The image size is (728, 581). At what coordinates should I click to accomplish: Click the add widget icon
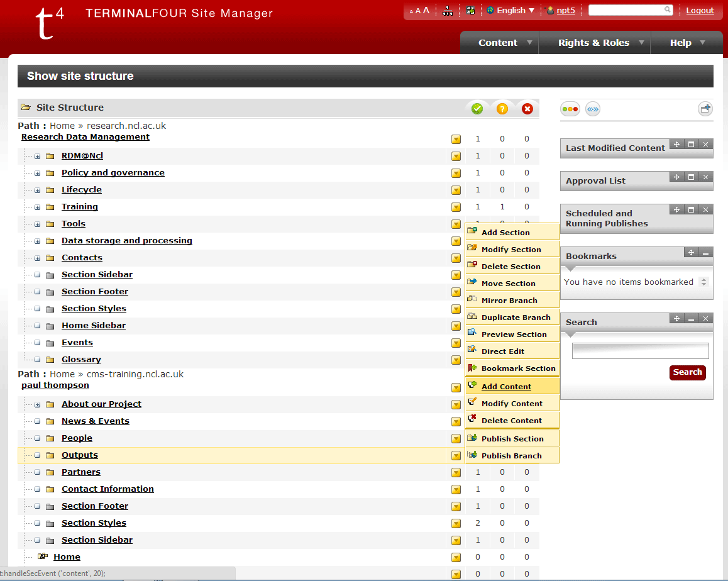point(705,109)
